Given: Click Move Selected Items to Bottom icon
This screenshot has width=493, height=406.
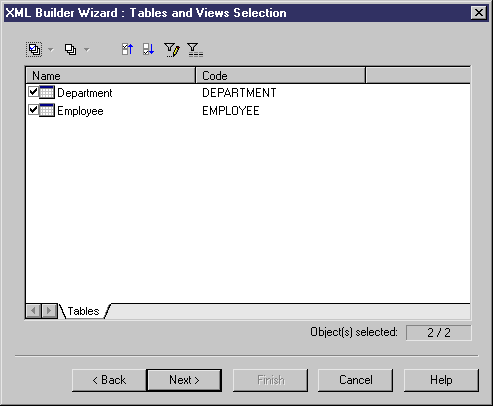Looking at the screenshot, I should (x=149, y=50).
